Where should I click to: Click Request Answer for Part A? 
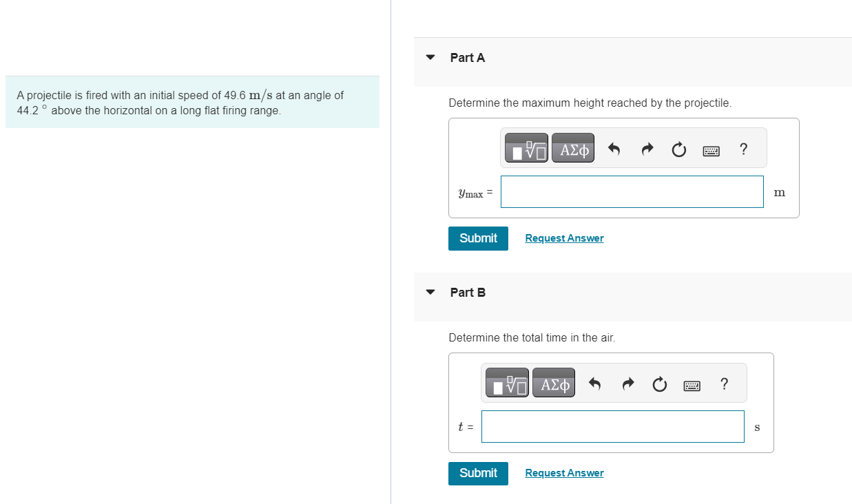pos(564,238)
